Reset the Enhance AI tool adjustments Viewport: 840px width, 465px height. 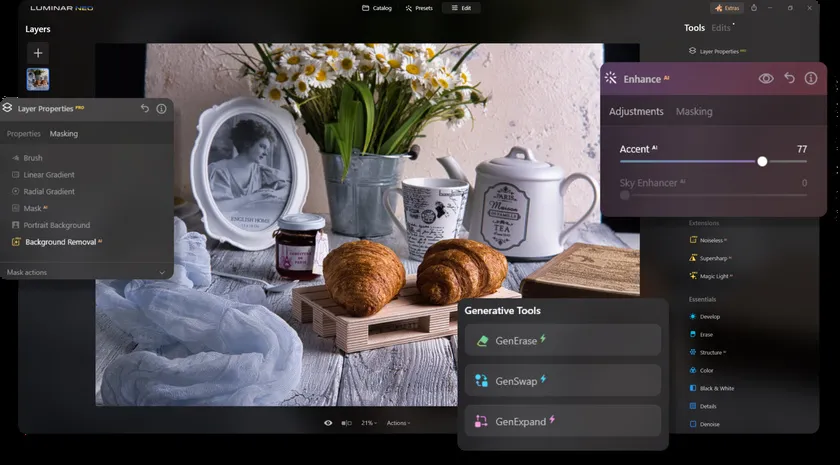(789, 78)
